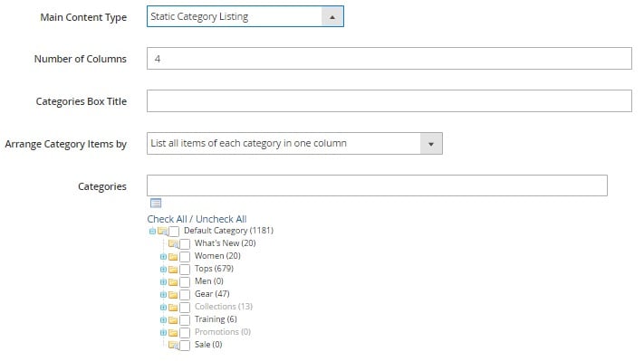Expand the Collections category node
This screenshot has height=361, width=644.
click(163, 308)
